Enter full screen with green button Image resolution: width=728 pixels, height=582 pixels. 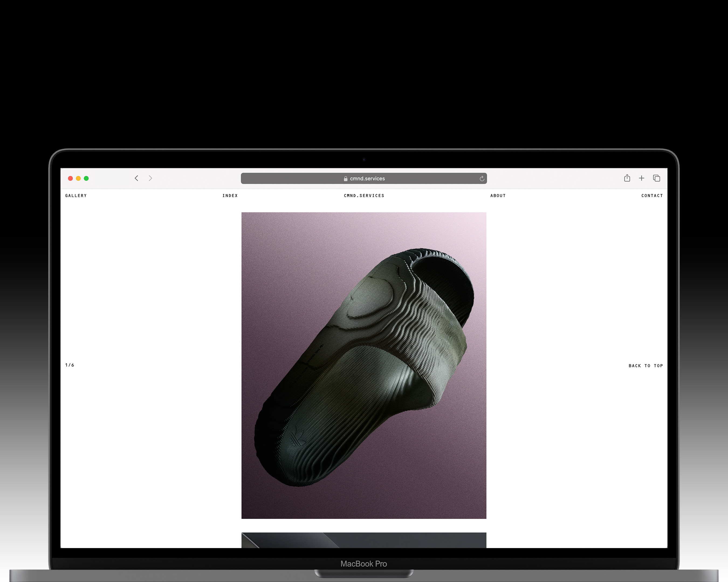[x=87, y=178]
